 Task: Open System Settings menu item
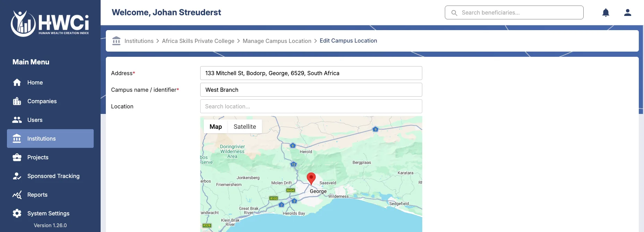50,213
